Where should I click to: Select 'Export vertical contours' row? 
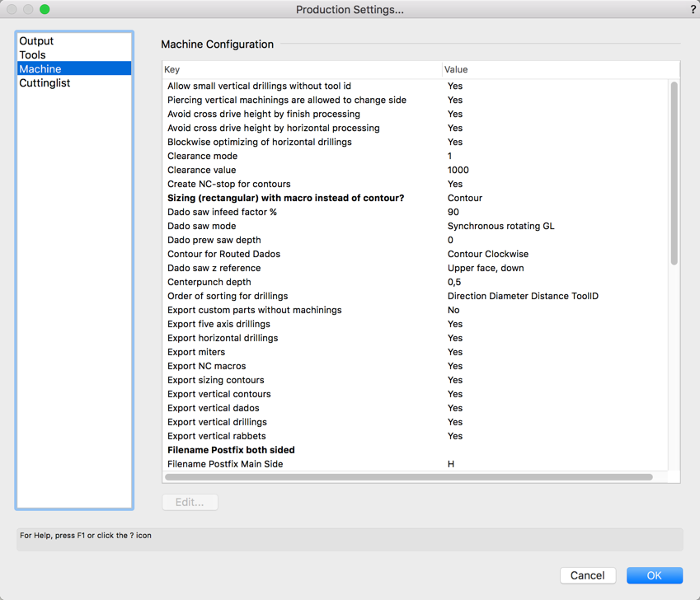point(416,394)
